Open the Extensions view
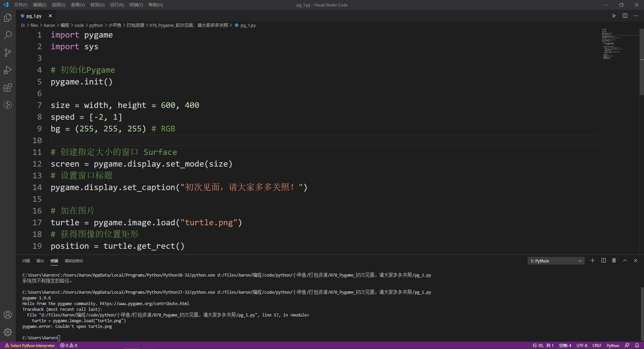644x349 pixels. coord(7,88)
